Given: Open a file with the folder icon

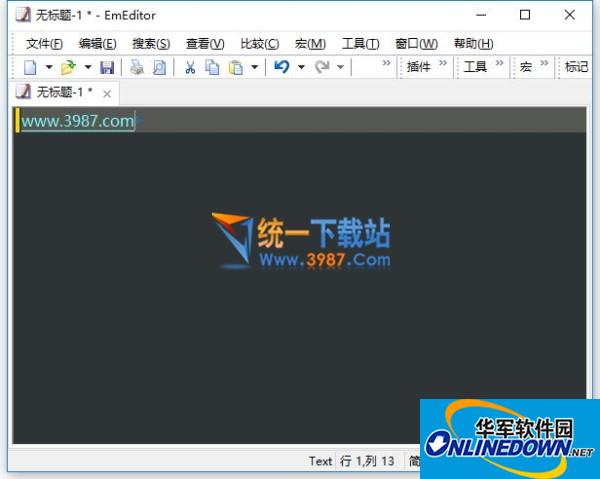Looking at the screenshot, I should point(68,67).
